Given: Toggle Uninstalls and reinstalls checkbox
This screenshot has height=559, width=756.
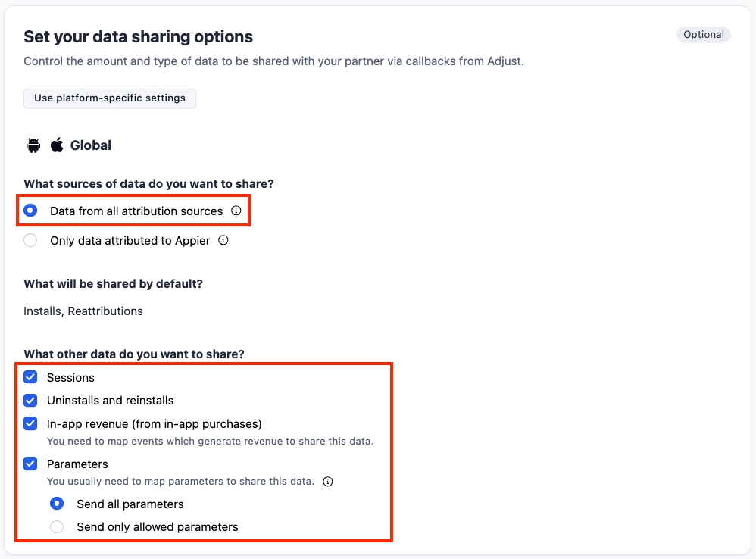Looking at the screenshot, I should point(30,400).
